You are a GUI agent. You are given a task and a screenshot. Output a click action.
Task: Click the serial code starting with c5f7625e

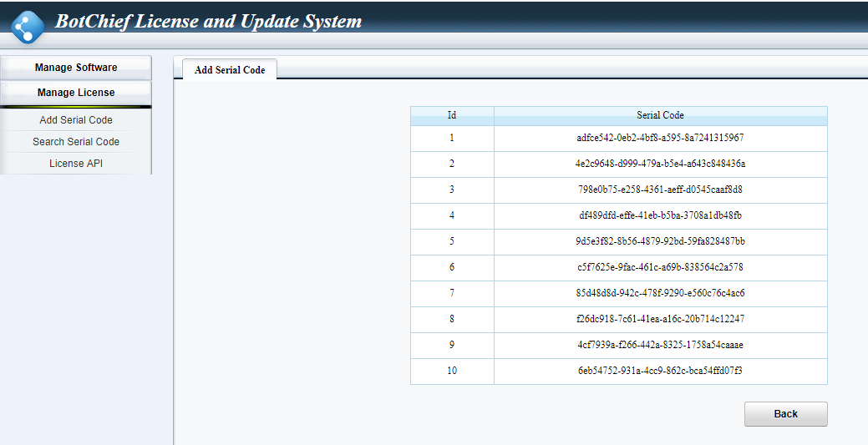click(660, 267)
